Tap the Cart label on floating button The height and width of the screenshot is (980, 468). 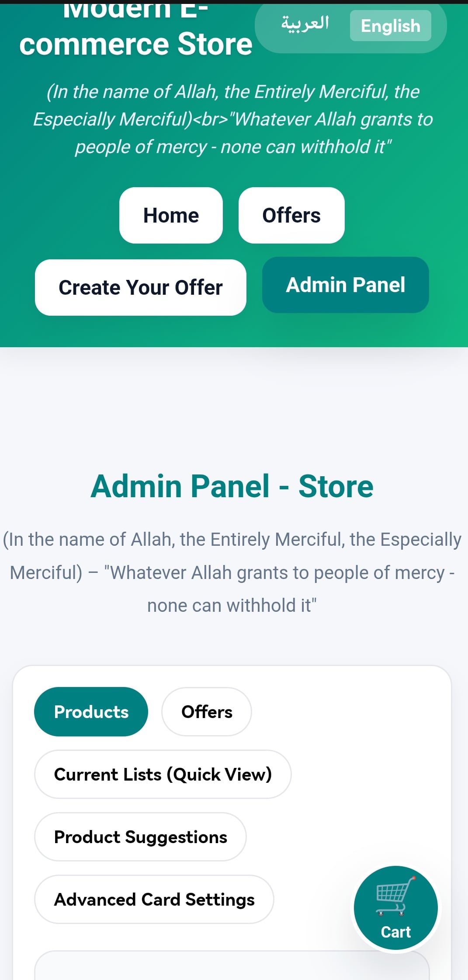[395, 932]
